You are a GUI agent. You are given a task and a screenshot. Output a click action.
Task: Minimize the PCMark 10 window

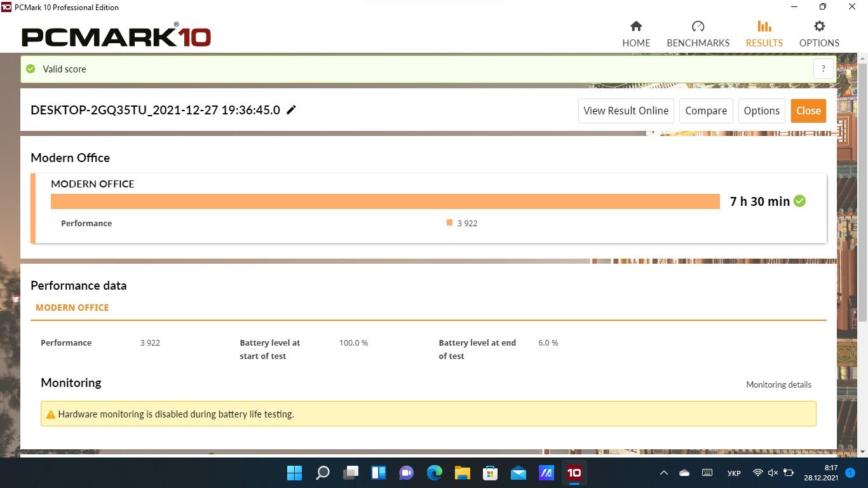coord(795,7)
